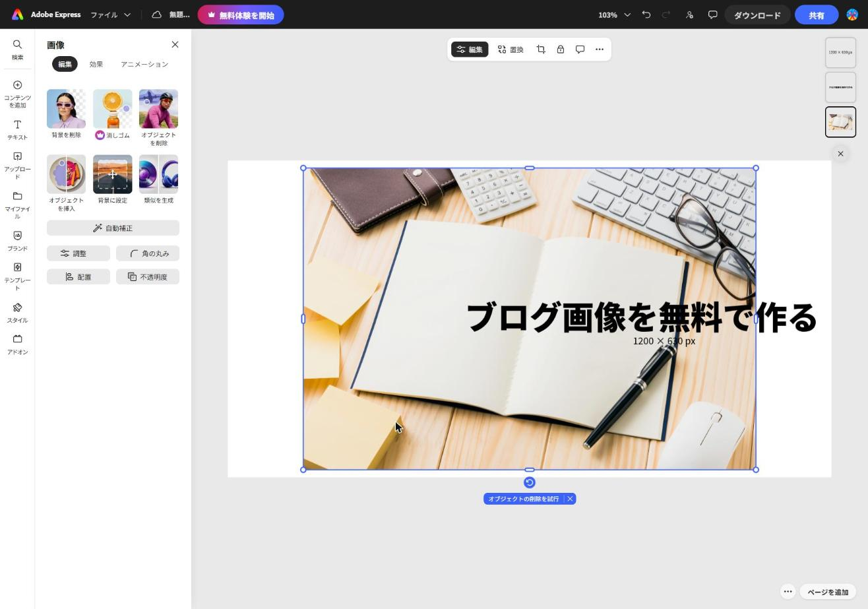Click the redo arrow in top bar
The height and width of the screenshot is (609, 868).
pos(666,15)
